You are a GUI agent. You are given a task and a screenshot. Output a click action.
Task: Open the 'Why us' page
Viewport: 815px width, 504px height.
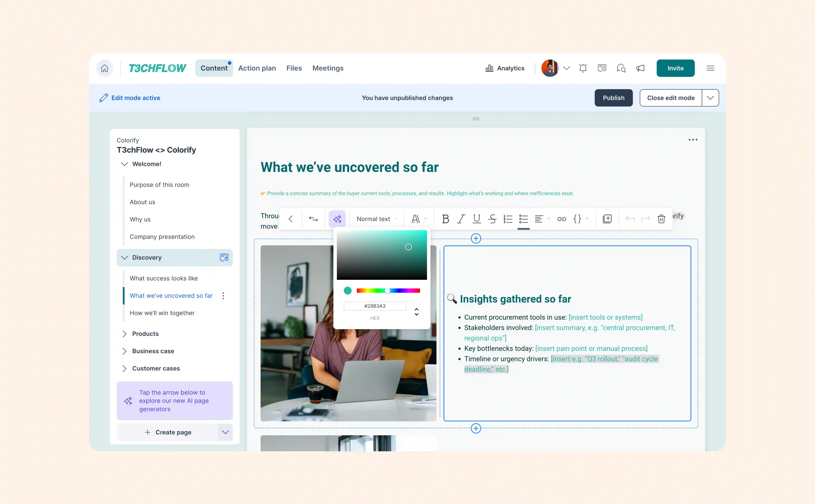pos(140,219)
